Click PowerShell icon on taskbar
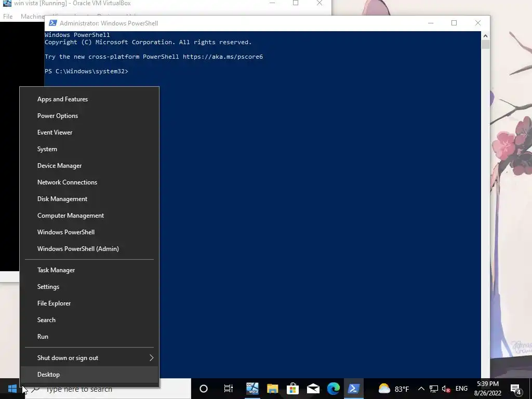 pos(354,389)
